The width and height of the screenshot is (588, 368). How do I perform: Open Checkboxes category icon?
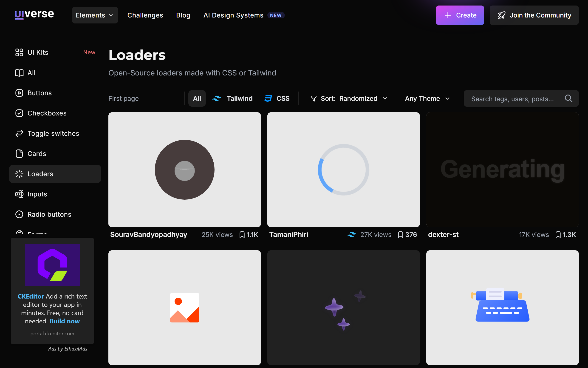tap(19, 113)
